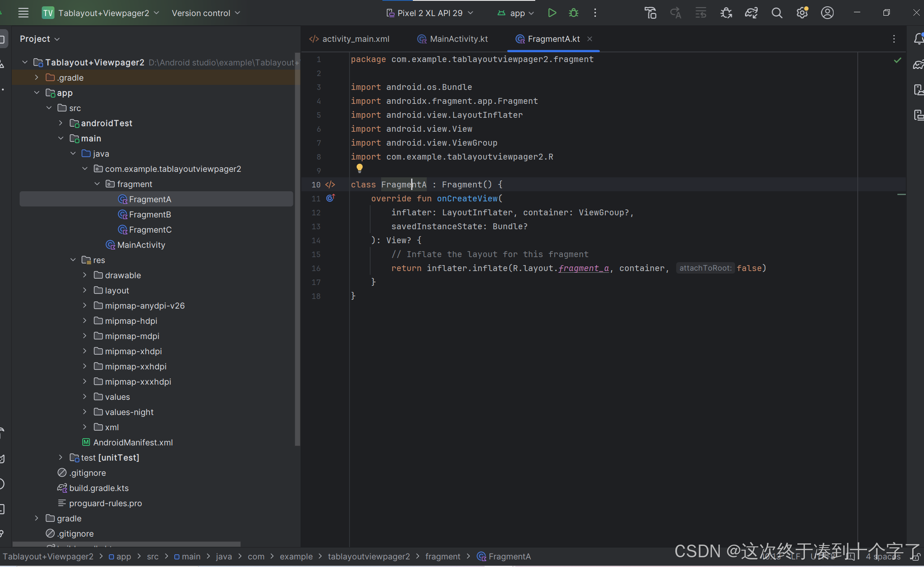The width and height of the screenshot is (924, 567).
Task: Click Sync Project with Gradle Files icon
Action: click(x=751, y=13)
